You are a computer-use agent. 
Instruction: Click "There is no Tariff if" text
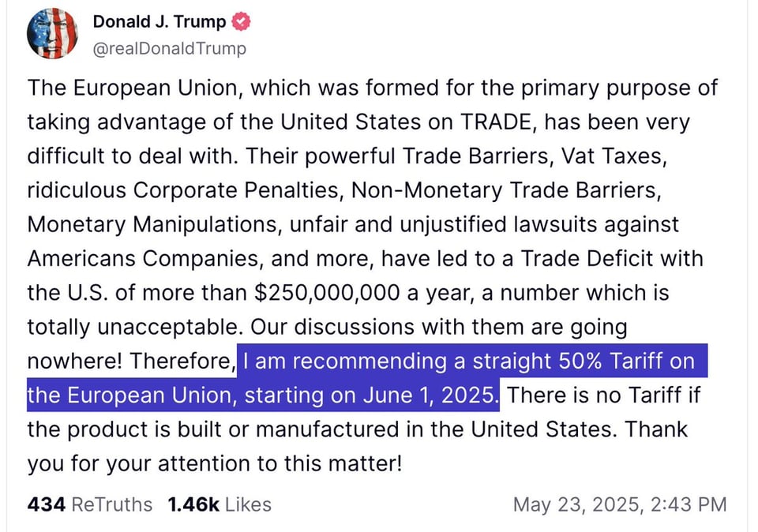pos(604,395)
